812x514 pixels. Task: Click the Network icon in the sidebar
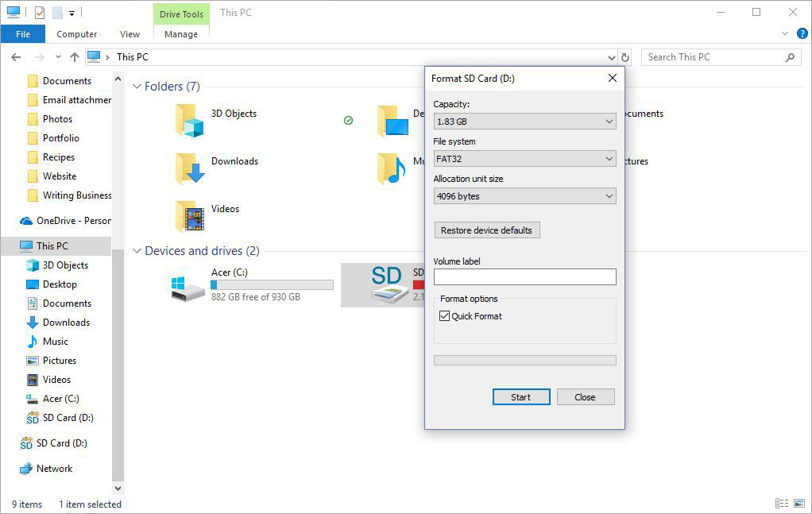(26, 469)
